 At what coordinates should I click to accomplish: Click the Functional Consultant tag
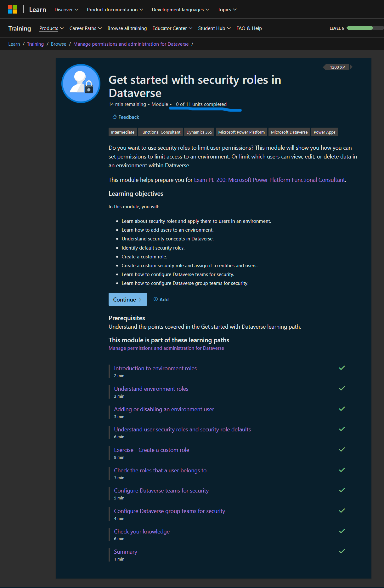[x=161, y=132]
